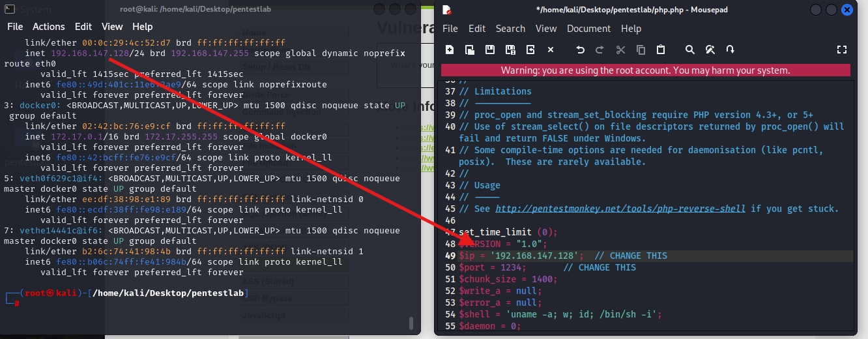The image size is (868, 339).
Task: Open the terminal's View menu
Action: [112, 27]
